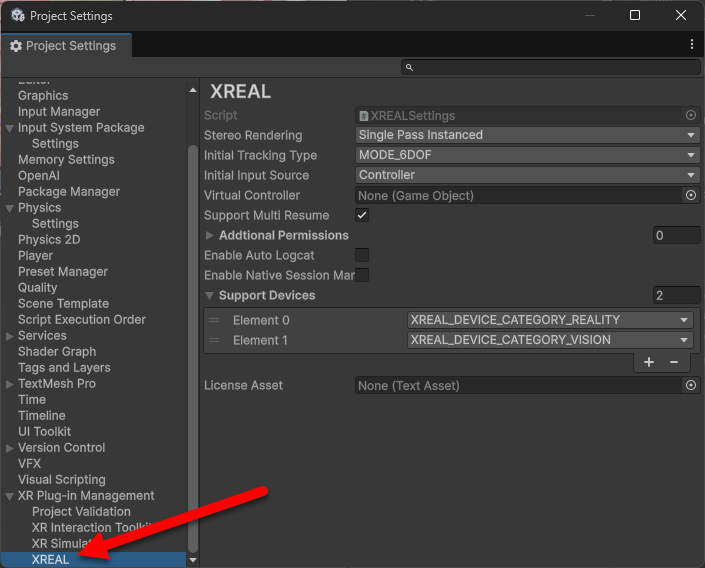Viewport: 705px width, 568px height.
Task: Grab the Element 0 reorder handle
Action: click(x=214, y=320)
